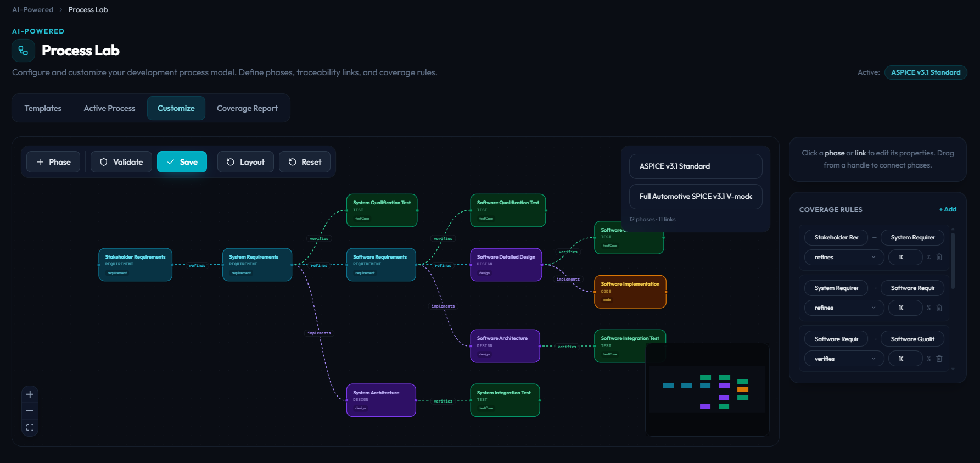Image resolution: width=980 pixels, height=463 pixels.
Task: Click the '12 phases · 11 links' summary text
Action: (x=652, y=219)
